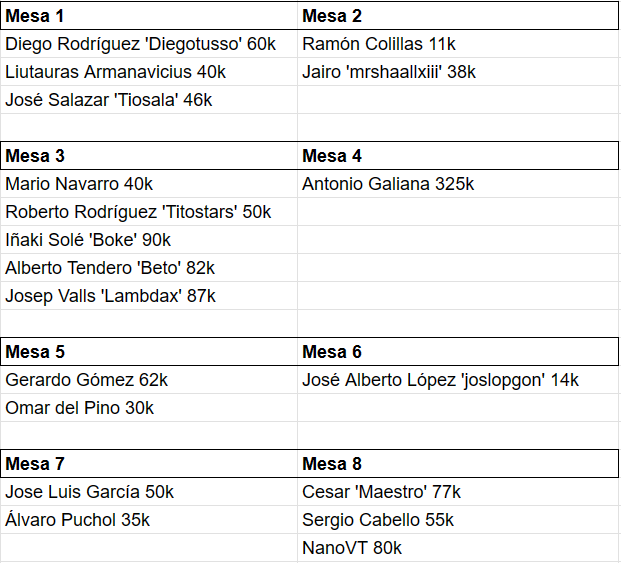Select the Antonio Galiana 325k cell

458,184
